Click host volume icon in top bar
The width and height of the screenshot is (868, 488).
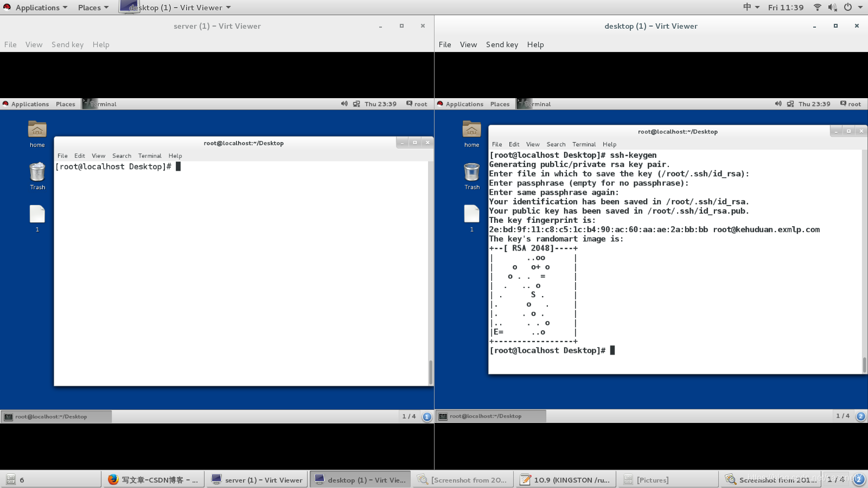point(832,7)
